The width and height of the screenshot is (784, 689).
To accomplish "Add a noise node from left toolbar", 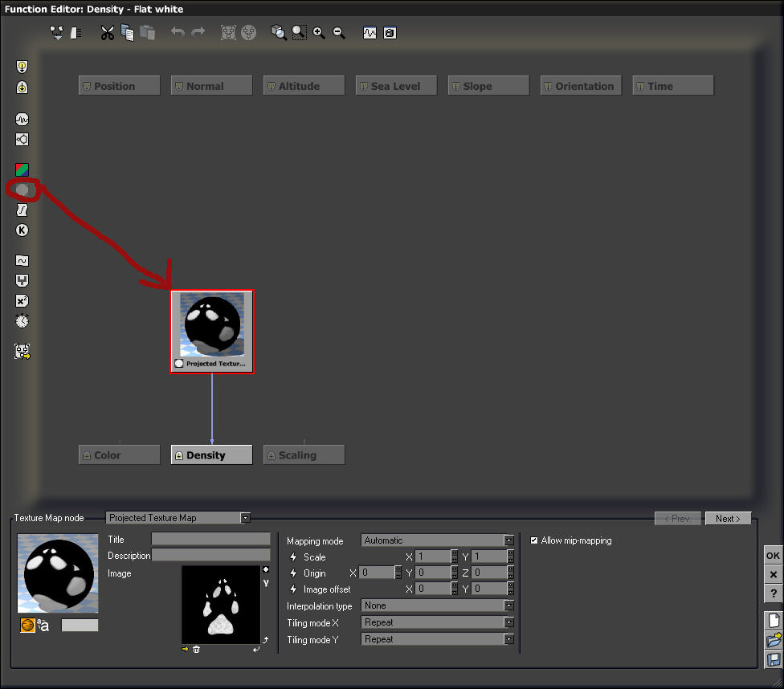I will [22, 119].
